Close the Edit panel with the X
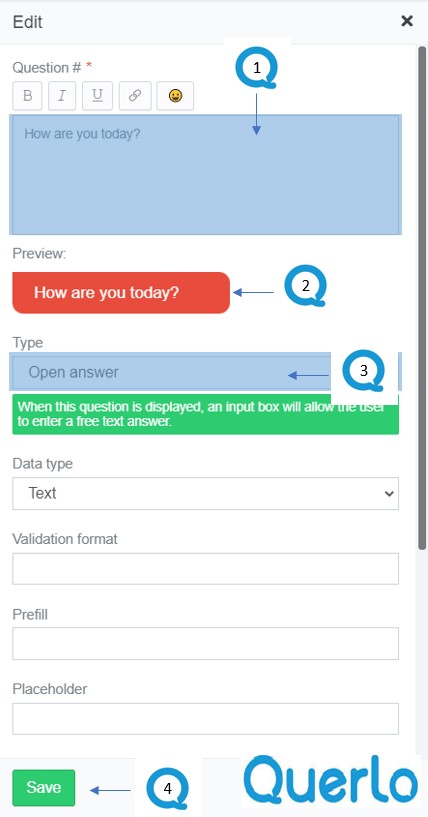The width and height of the screenshot is (428, 817). pyautogui.click(x=407, y=21)
